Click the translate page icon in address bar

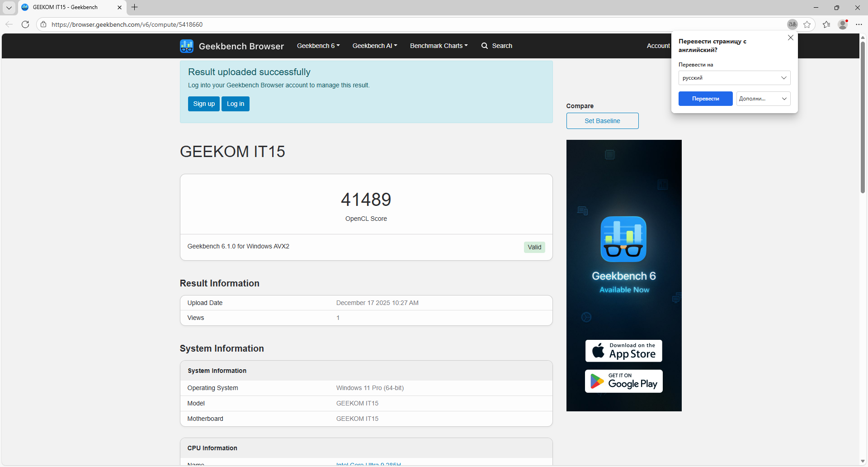pyautogui.click(x=792, y=24)
